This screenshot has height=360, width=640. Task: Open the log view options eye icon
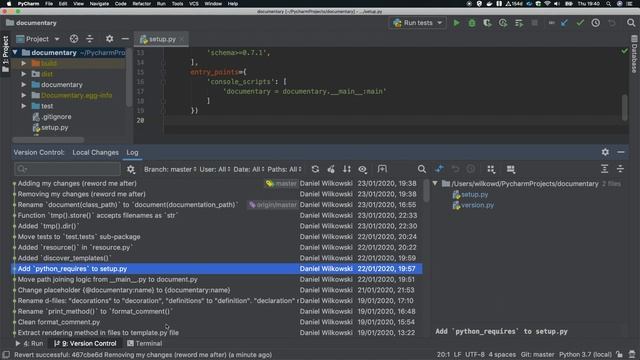pyautogui.click(x=362, y=169)
